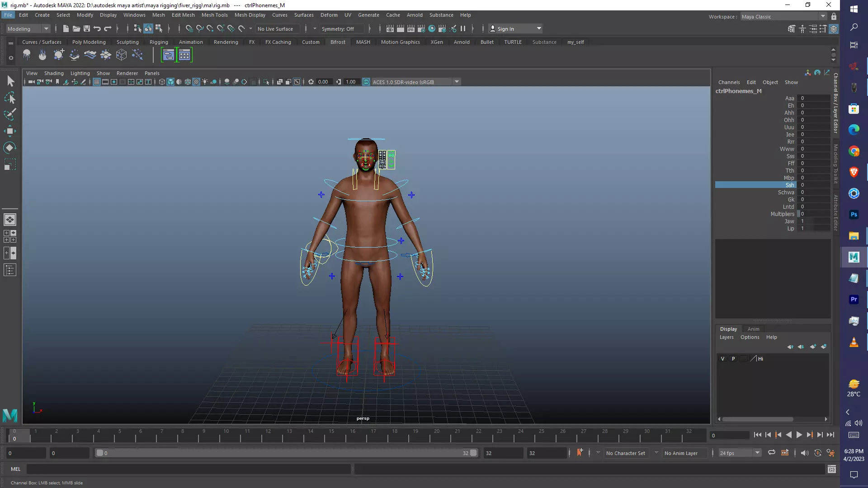Screen dimensions: 868x488
Task: Click the layer editor horizontal scrollbar
Action: (757, 419)
